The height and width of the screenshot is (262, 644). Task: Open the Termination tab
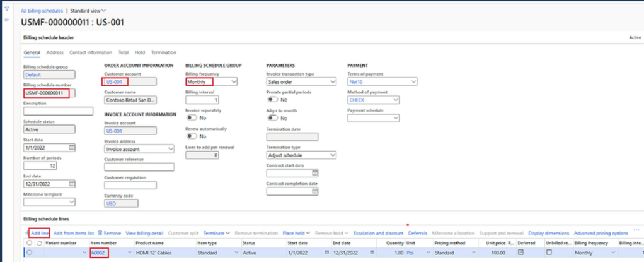pyautogui.click(x=163, y=52)
